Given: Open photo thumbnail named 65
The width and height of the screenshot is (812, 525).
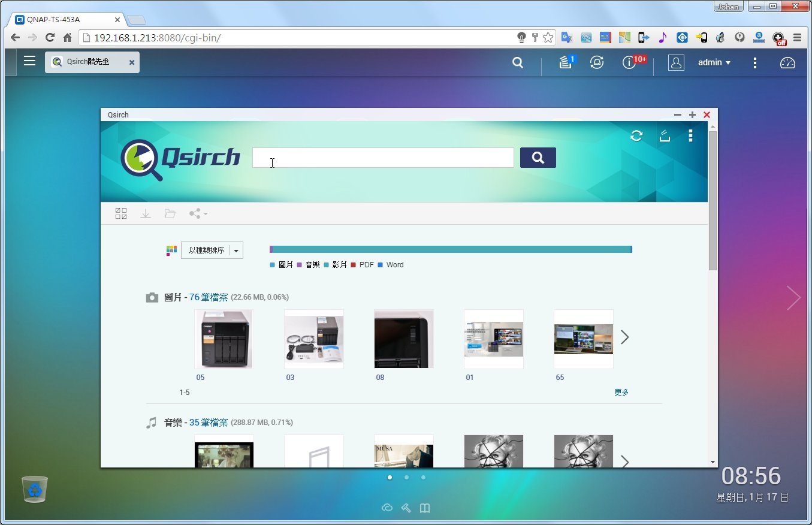Looking at the screenshot, I should [x=584, y=339].
